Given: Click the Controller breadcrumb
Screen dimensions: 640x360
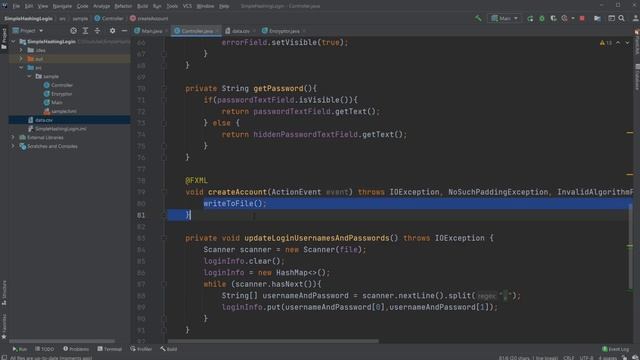Looking at the screenshot, I should [109, 18].
